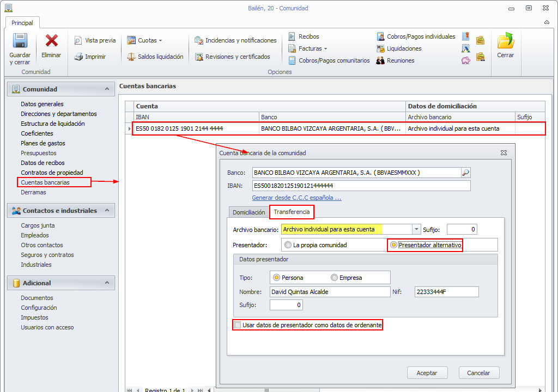Expand the row indicator of the IBAN row
The height and width of the screenshot is (392, 558).
[x=129, y=128]
